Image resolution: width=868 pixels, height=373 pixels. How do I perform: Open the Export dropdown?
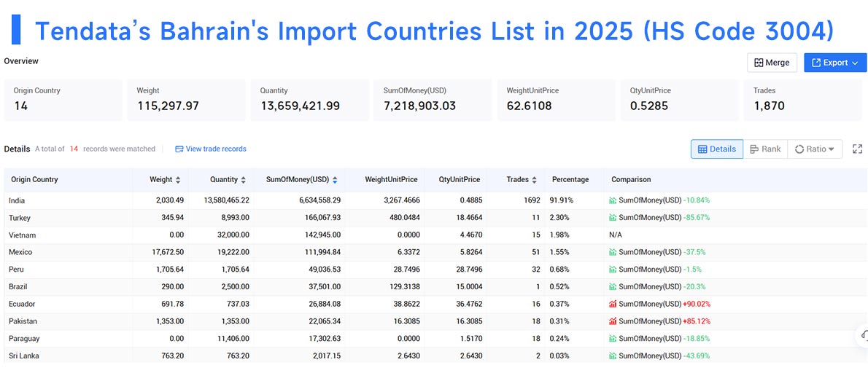pos(834,63)
